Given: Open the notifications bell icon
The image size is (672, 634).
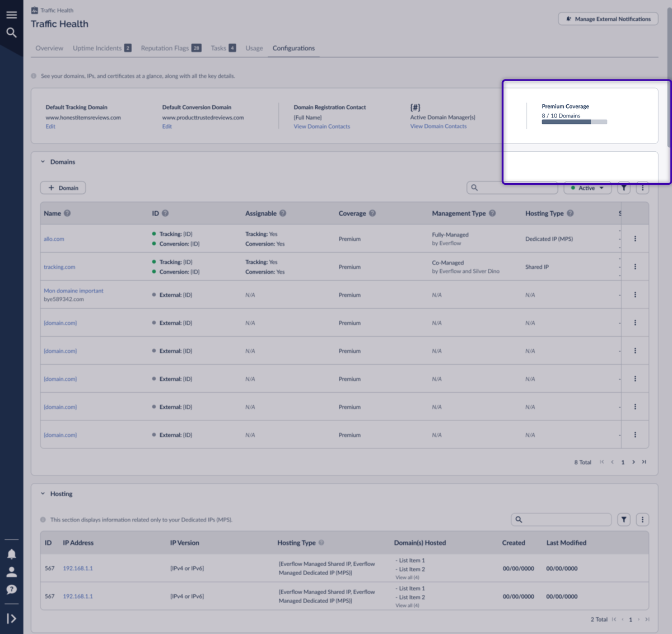Looking at the screenshot, I should (x=11, y=554).
